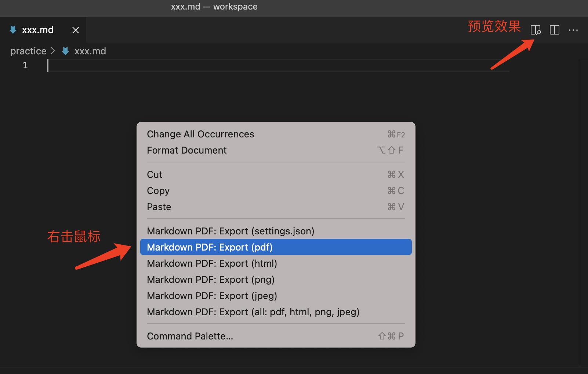Click the Markdown icon on the xxx.md tab
This screenshot has height=374, width=588.
tap(12, 30)
